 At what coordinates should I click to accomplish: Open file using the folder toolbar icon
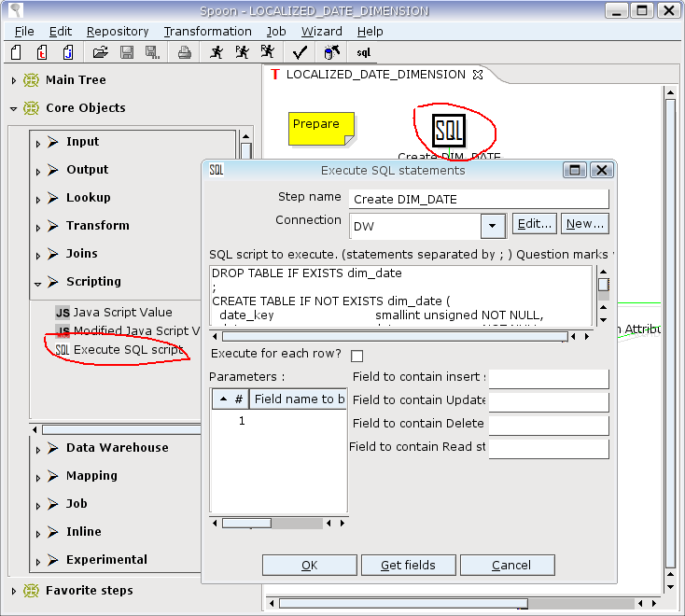click(101, 52)
